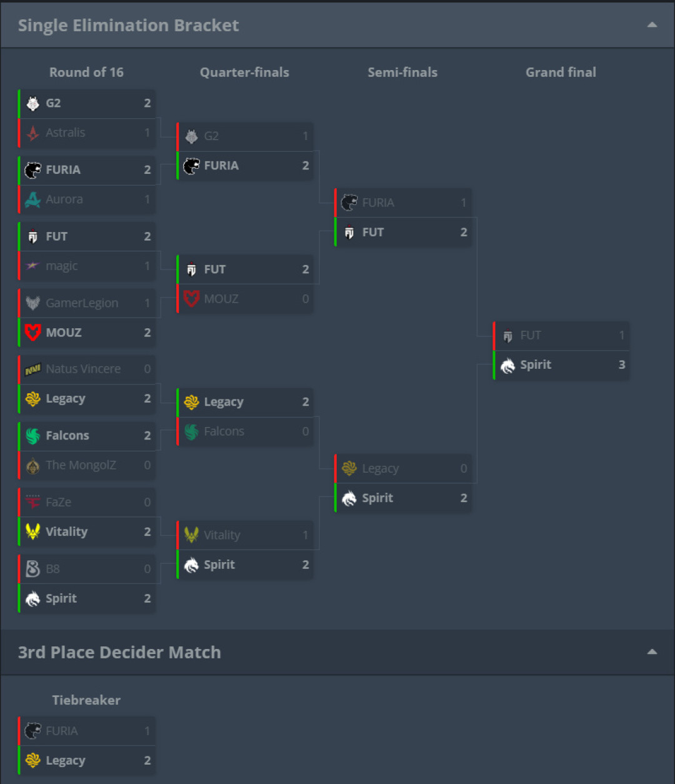Click the Aurora team logo
The height and width of the screenshot is (784, 675).
click(33, 200)
